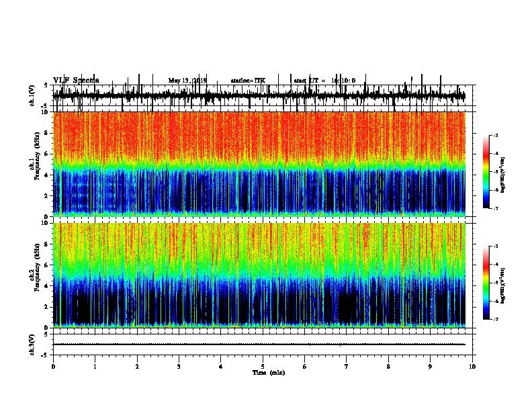Click the ch.2 spectrogram image
Screen dimensions: 532x411
click(259, 275)
